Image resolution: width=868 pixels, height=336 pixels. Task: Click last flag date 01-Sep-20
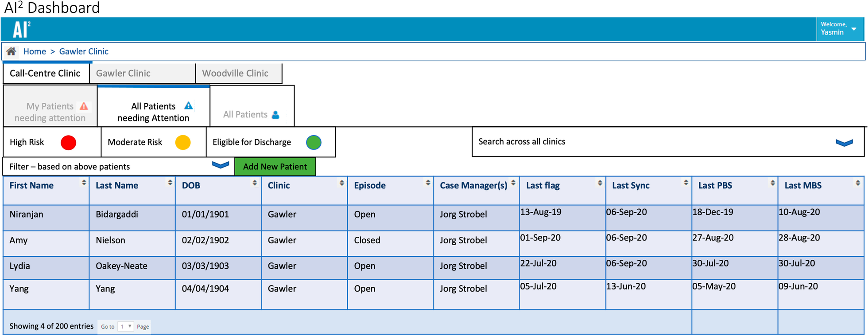(x=540, y=238)
